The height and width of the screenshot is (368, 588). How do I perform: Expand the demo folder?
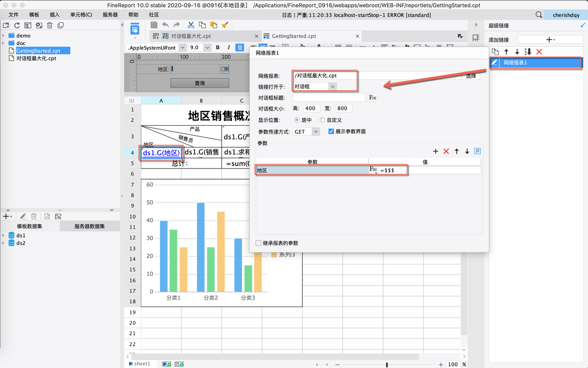tap(3, 36)
